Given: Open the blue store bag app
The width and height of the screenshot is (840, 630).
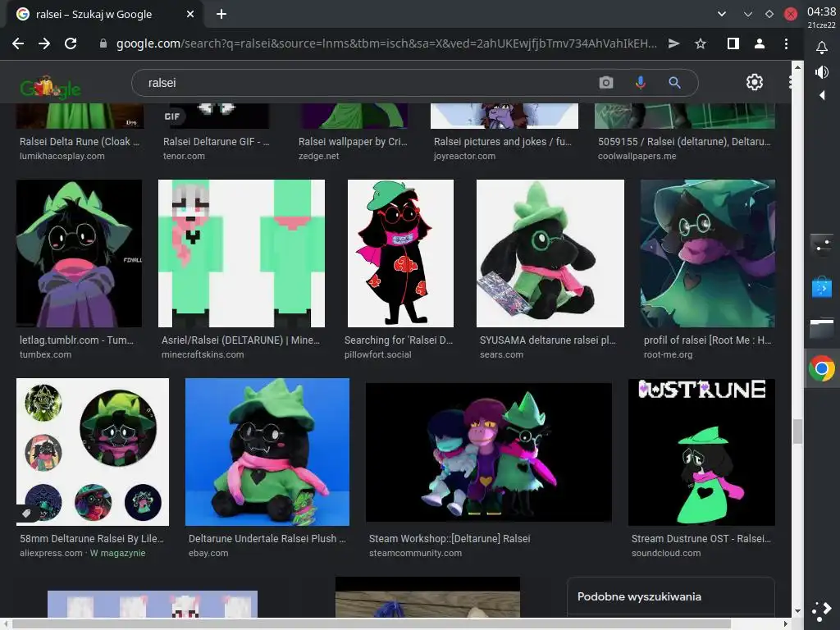Looking at the screenshot, I should [x=822, y=286].
